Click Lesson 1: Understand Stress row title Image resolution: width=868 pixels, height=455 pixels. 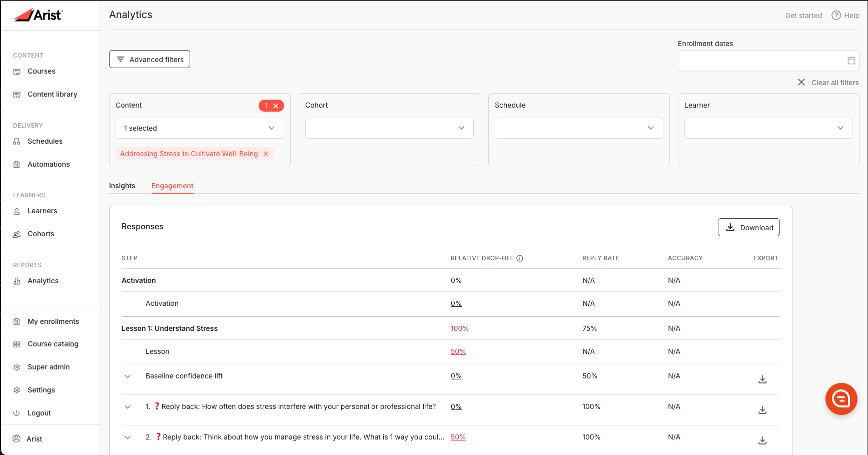pyautogui.click(x=170, y=328)
